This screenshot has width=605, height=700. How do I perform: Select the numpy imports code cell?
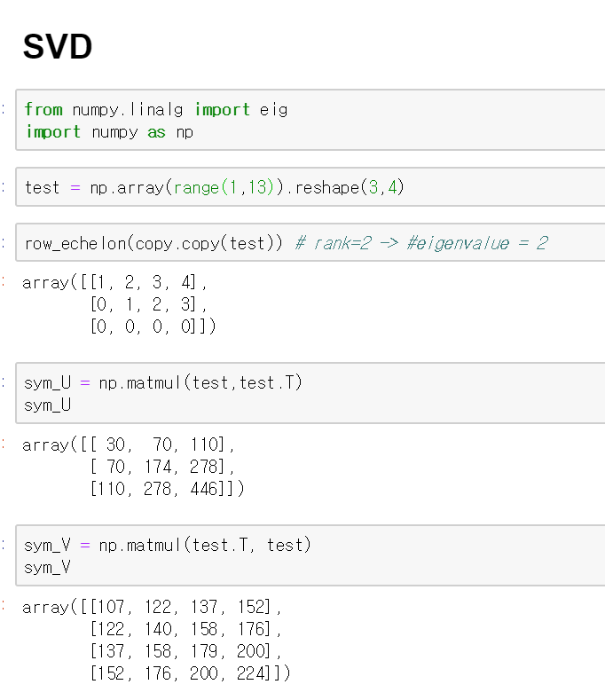coord(310,120)
